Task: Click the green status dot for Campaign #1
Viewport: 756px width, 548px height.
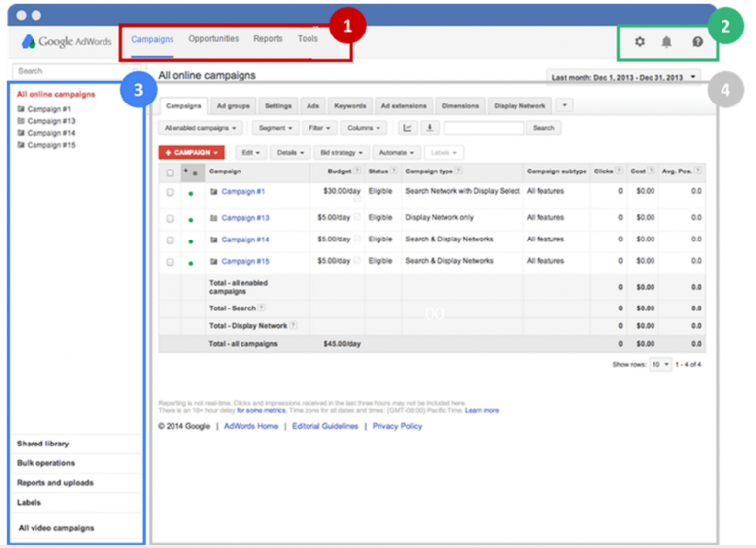Action: [191, 194]
